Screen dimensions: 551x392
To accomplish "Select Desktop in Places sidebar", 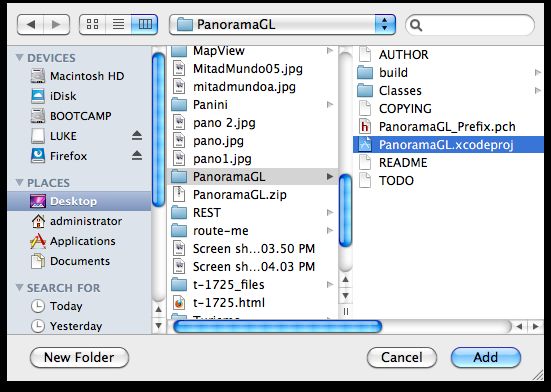I will tap(79, 201).
